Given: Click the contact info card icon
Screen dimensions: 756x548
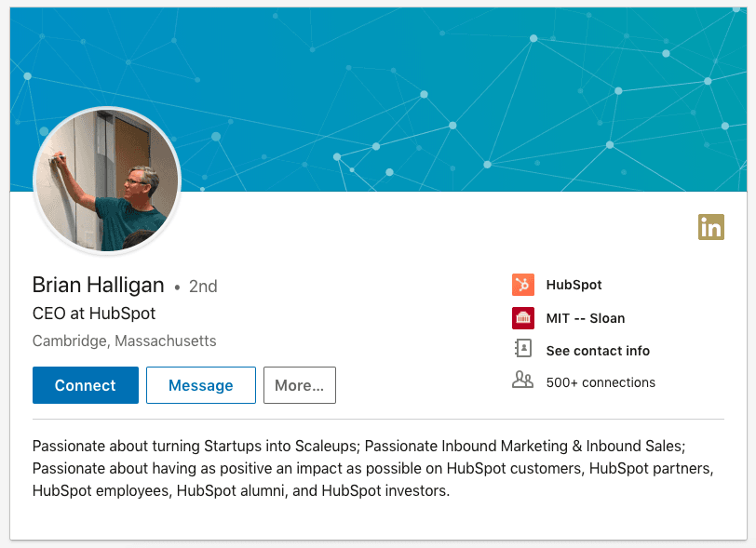Looking at the screenshot, I should pyautogui.click(x=523, y=350).
